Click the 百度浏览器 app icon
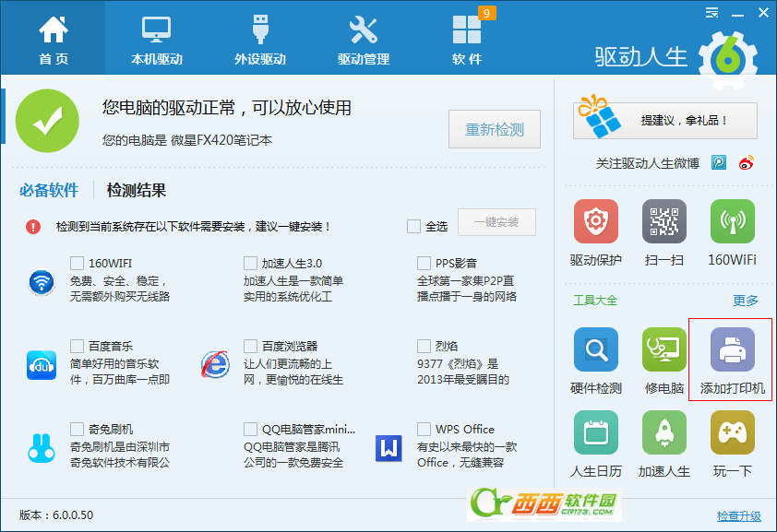Viewport: 777px width, 532px height. 215,365
